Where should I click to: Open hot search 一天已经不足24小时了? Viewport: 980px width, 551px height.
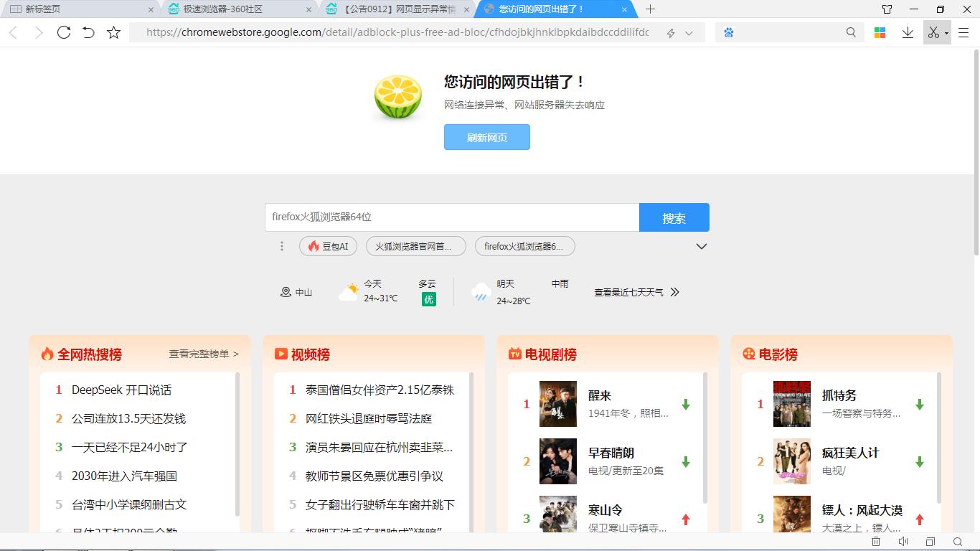130,447
